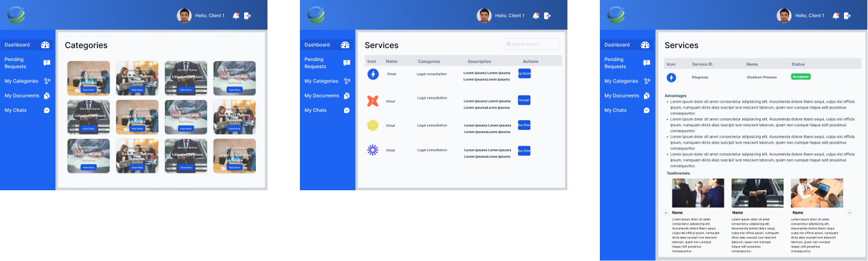This screenshot has height=261, width=868.
Task: Click 'Hello, Client 1' on Categories screen
Action: coord(210,16)
